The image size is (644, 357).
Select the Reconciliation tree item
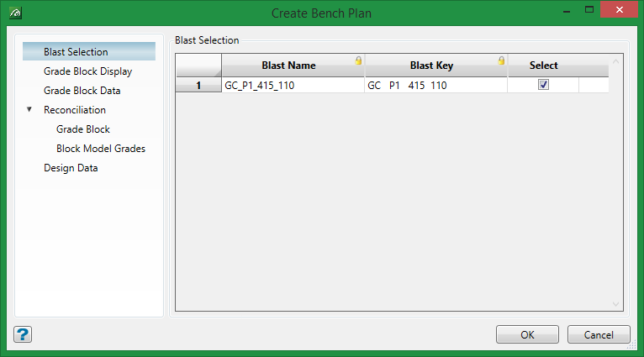75,110
